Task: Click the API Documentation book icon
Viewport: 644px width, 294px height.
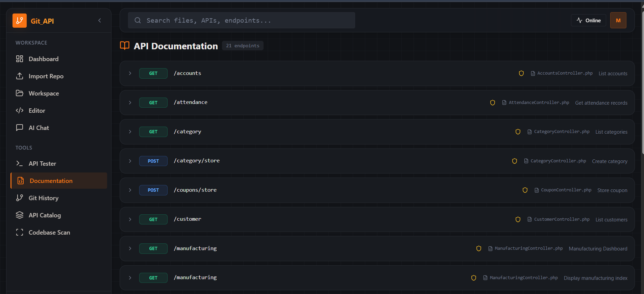Action: (125, 46)
